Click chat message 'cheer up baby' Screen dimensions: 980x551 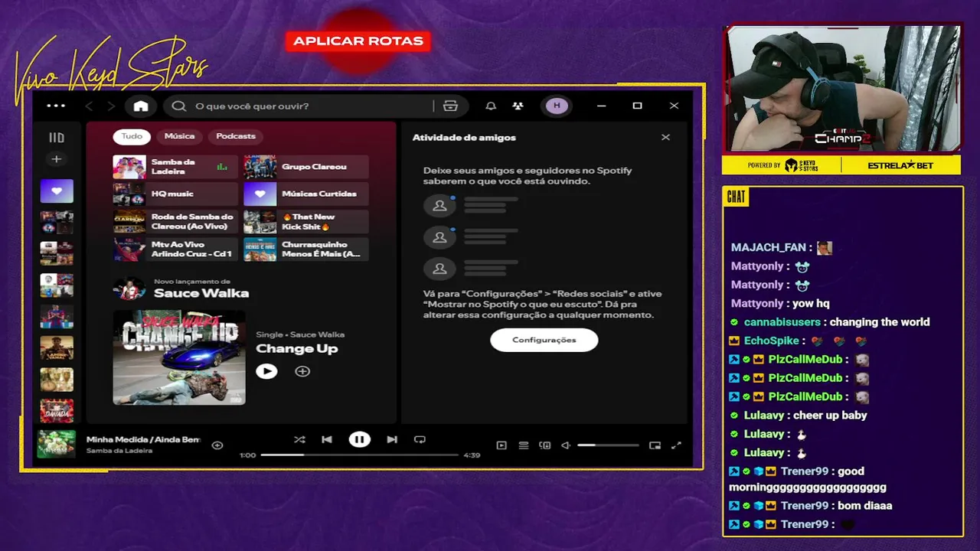(830, 416)
